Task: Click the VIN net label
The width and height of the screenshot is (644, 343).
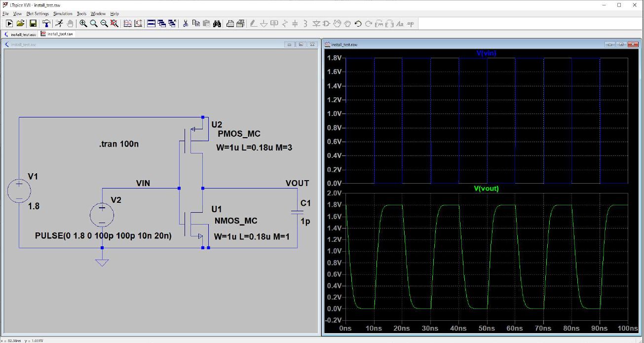Action: (143, 183)
